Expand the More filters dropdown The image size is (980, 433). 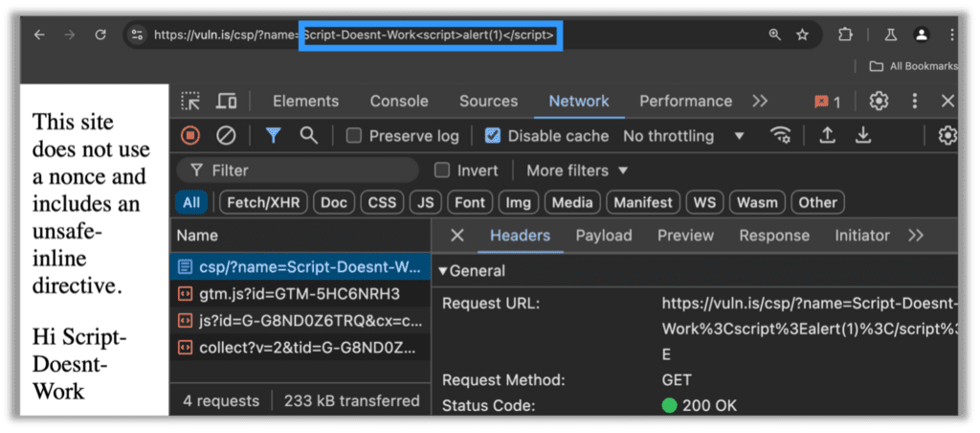[577, 171]
